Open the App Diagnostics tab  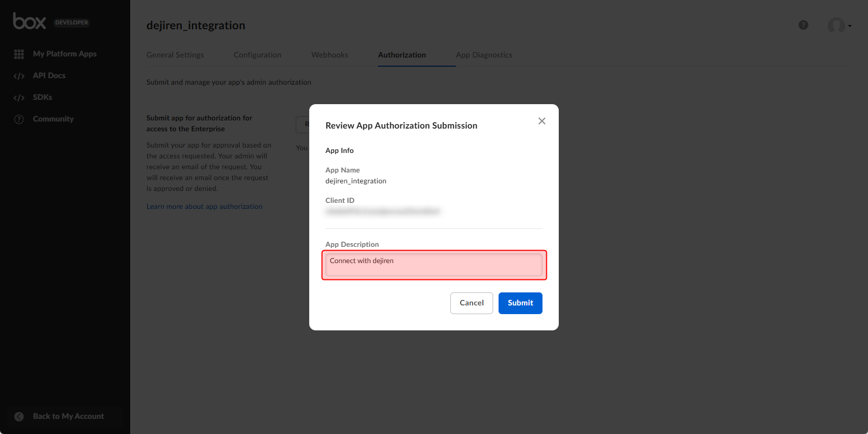(484, 55)
